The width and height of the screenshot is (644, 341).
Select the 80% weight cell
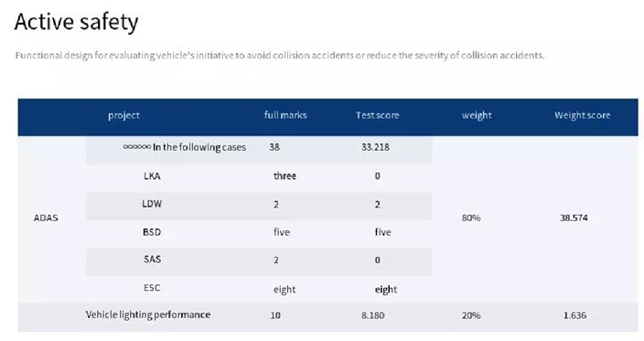(x=471, y=218)
